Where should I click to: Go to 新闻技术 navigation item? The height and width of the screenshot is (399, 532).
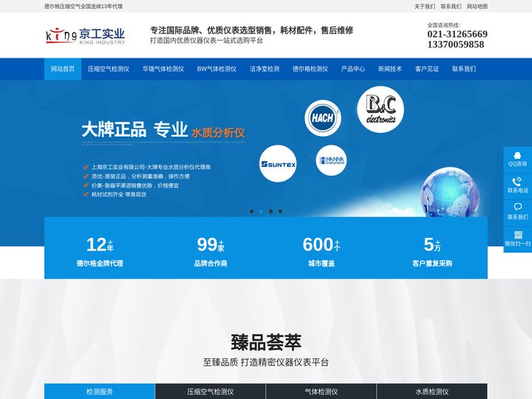click(390, 69)
